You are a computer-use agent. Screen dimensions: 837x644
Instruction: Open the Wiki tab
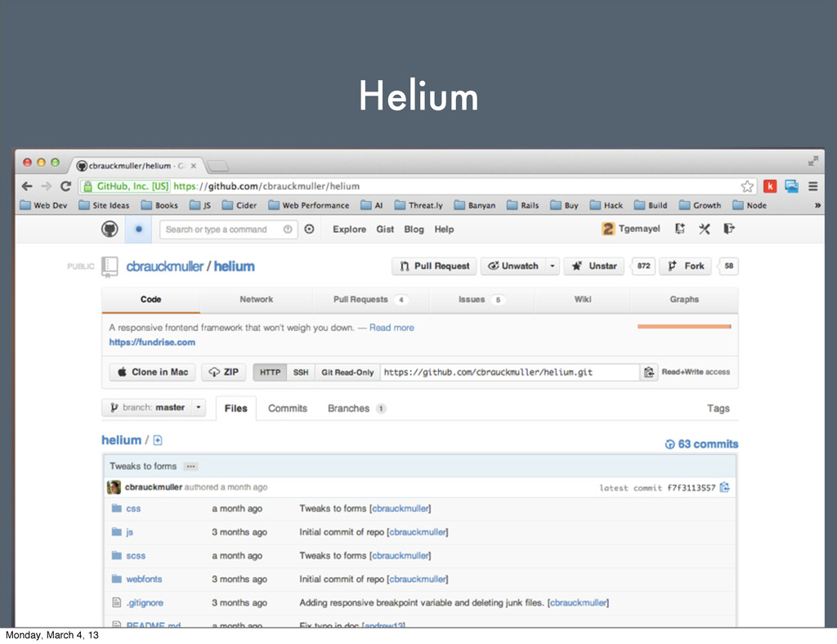pos(582,299)
